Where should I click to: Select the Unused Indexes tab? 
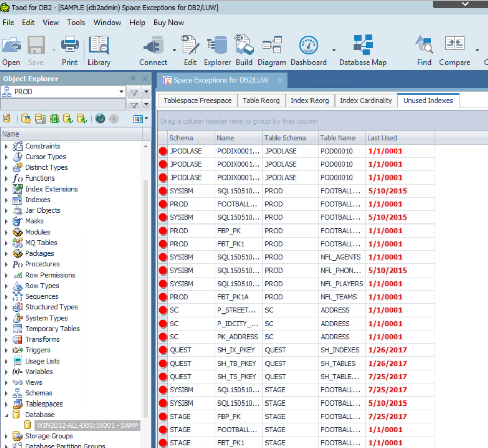coord(428,101)
